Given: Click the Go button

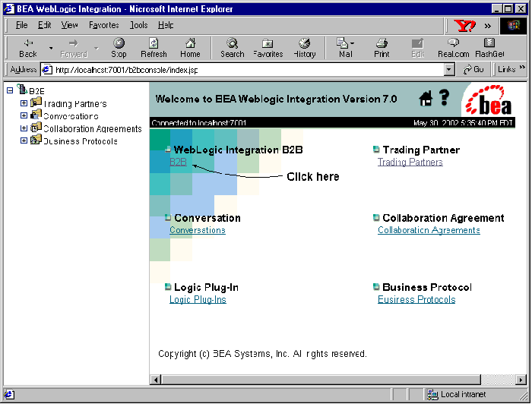Looking at the screenshot, I should pyautogui.click(x=473, y=69).
